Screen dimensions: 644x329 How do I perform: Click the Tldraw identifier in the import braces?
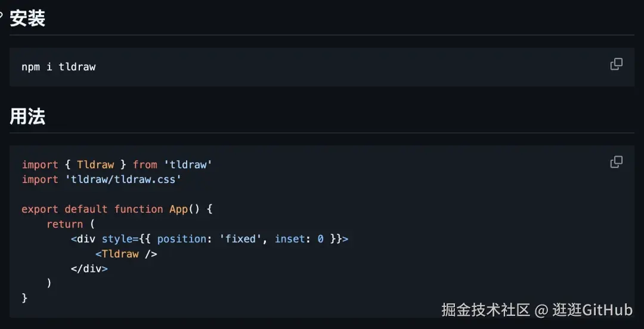[95, 164]
